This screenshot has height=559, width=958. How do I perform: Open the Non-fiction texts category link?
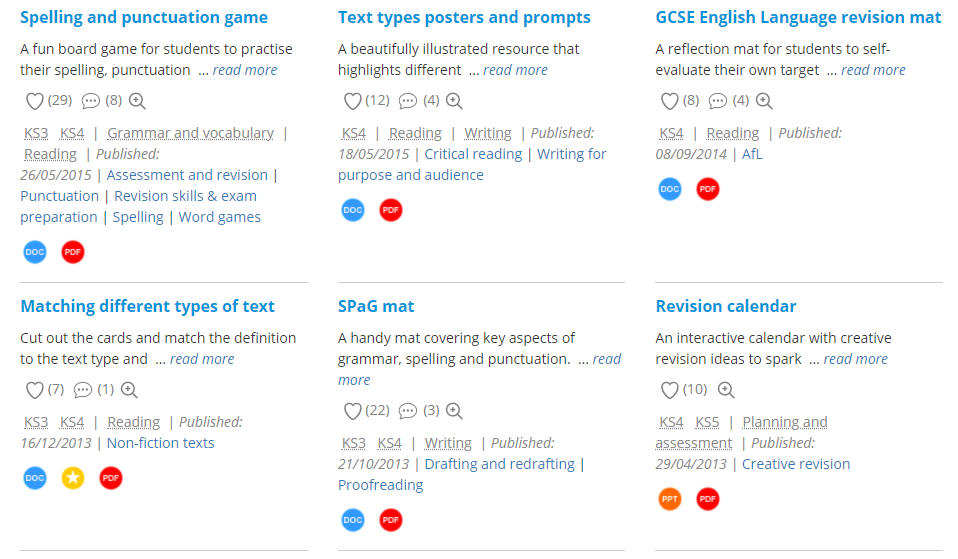(x=161, y=443)
